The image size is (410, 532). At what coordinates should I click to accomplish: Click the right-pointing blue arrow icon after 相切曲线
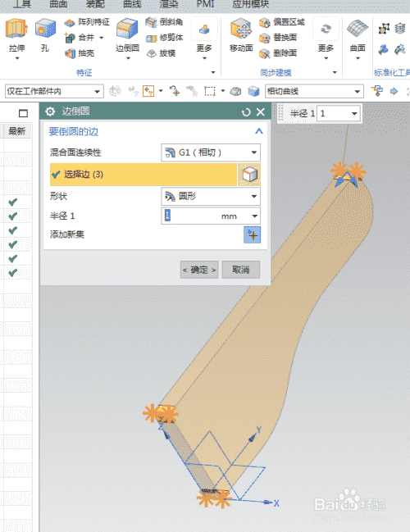coord(394,91)
